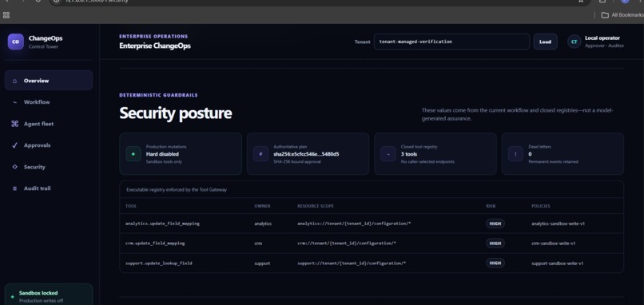Click the support owner cell

click(262, 263)
